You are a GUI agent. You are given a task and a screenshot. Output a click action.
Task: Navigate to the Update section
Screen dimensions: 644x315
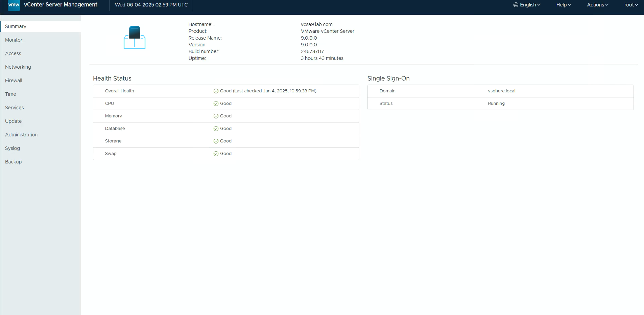[14, 121]
